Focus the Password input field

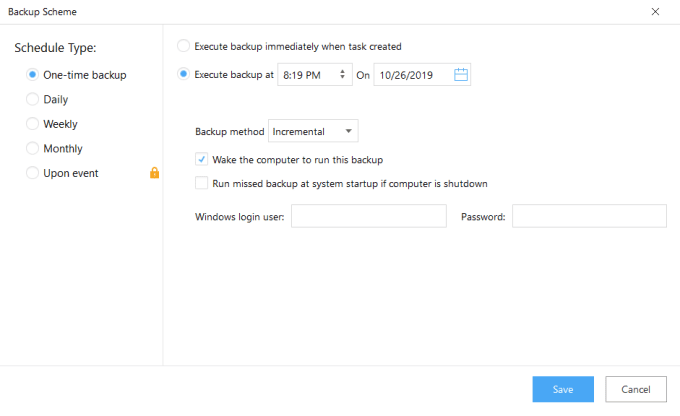click(x=589, y=216)
